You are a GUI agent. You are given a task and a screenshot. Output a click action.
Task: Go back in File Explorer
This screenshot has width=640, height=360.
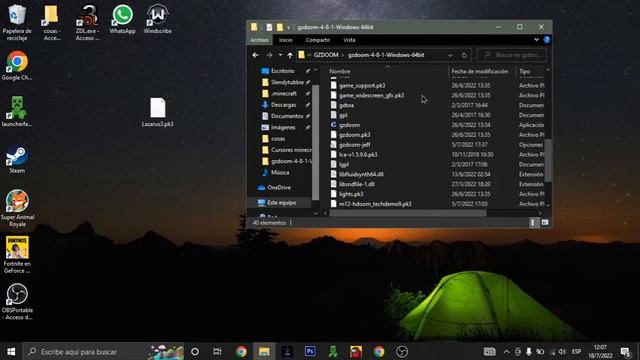coord(256,55)
